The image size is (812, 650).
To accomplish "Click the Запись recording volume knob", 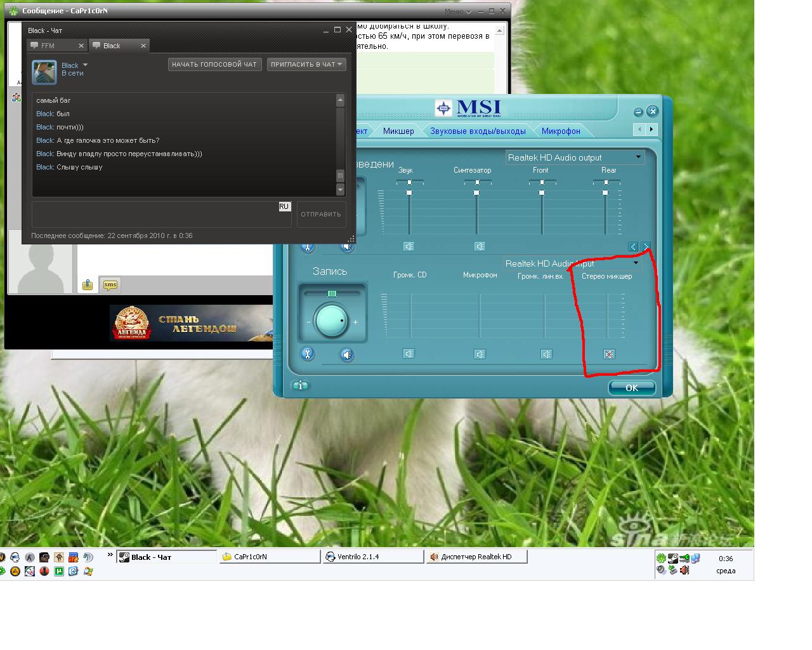I will tap(331, 321).
